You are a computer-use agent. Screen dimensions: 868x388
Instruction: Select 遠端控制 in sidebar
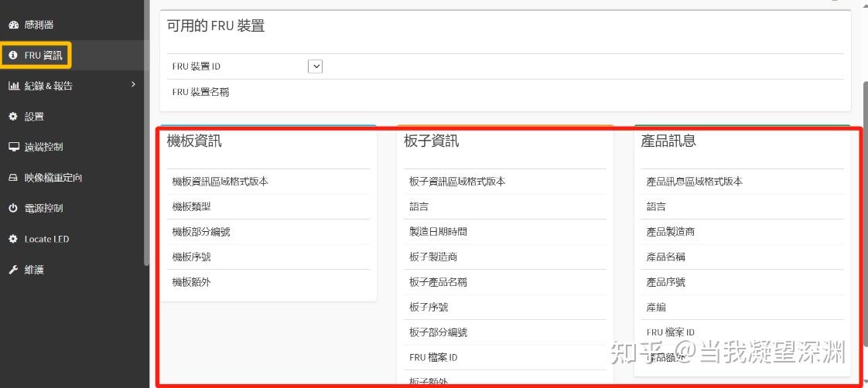pyautogui.click(x=72, y=147)
